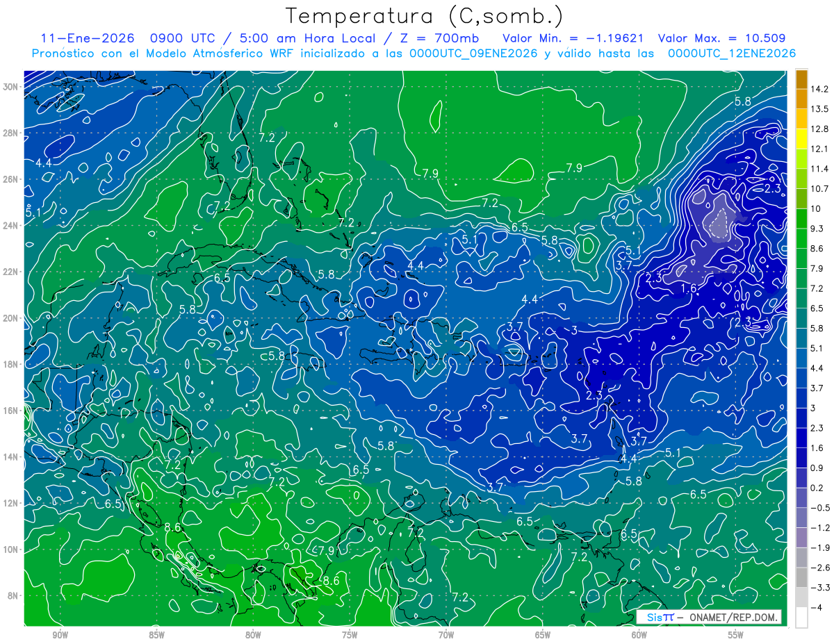834x644 pixels.
Task: Click the "10N" latitude axis label
Action: [12, 550]
